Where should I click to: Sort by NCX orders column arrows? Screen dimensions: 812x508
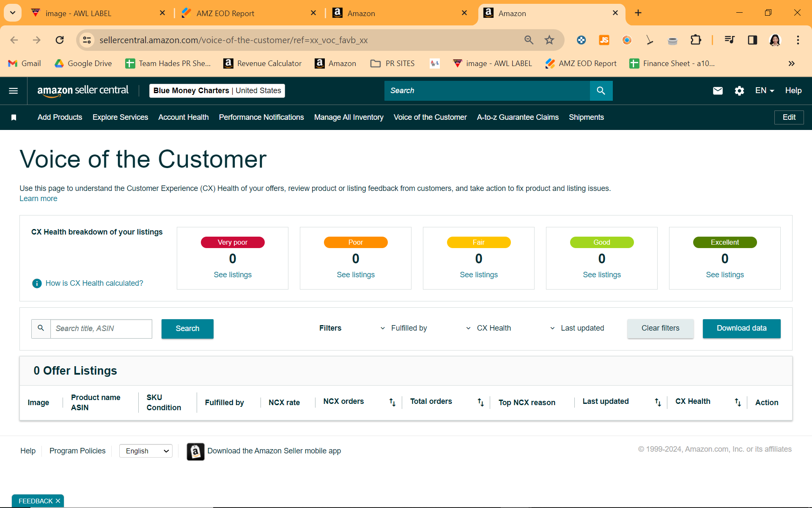(392, 402)
